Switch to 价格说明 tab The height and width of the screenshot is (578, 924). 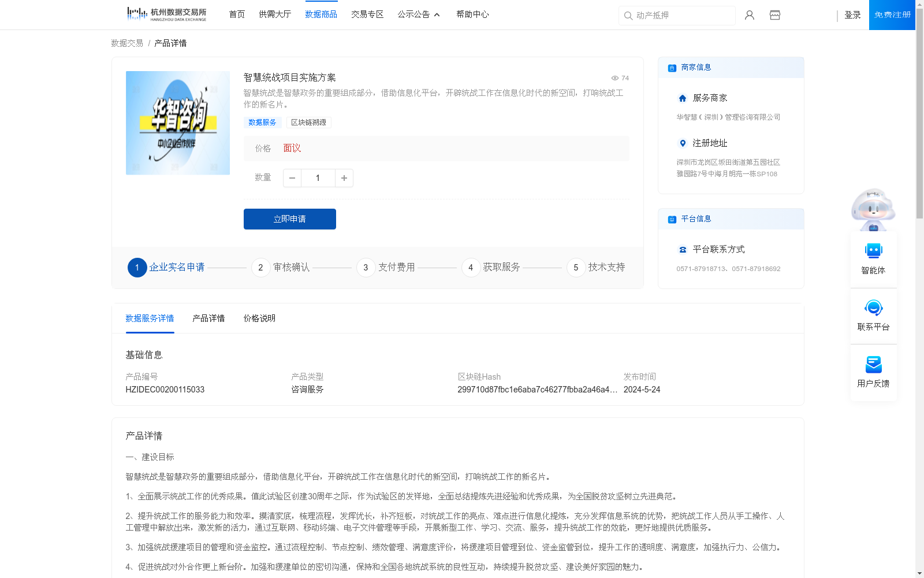[259, 318]
